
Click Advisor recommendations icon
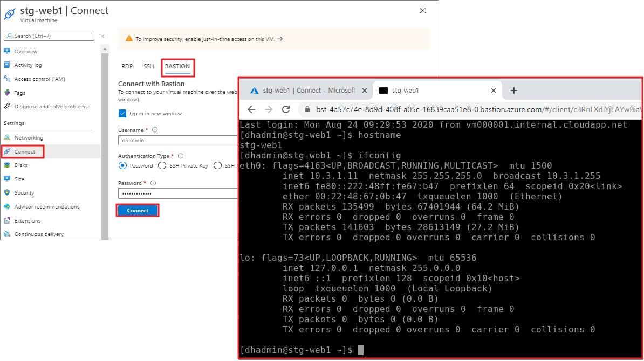point(7,206)
